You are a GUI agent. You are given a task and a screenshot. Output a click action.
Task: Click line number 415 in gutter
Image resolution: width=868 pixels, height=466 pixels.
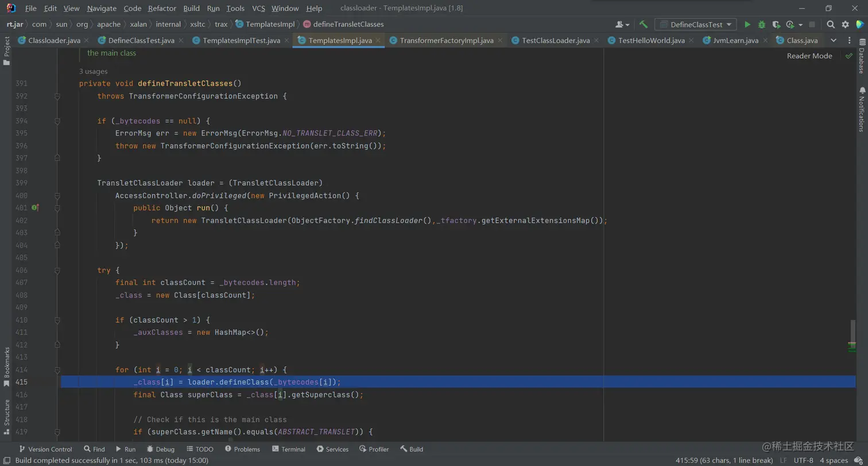(21, 382)
